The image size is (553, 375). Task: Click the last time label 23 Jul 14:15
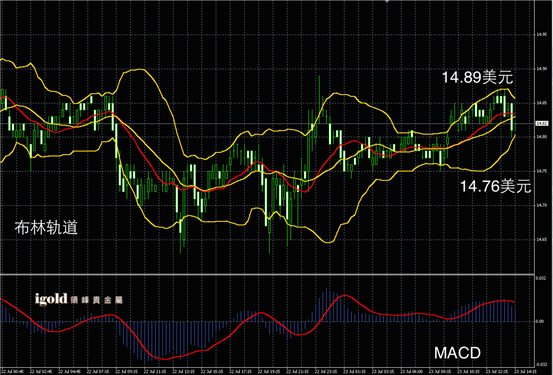(x=525, y=371)
